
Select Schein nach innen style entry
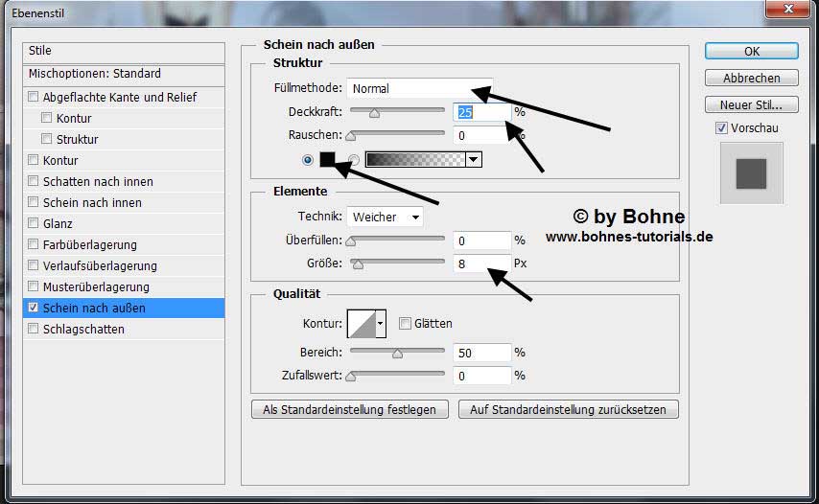coord(92,202)
